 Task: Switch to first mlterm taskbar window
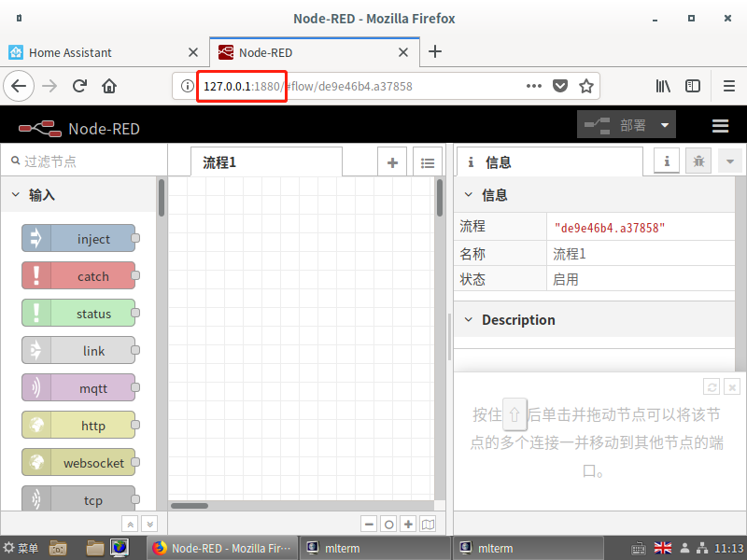coord(374,548)
